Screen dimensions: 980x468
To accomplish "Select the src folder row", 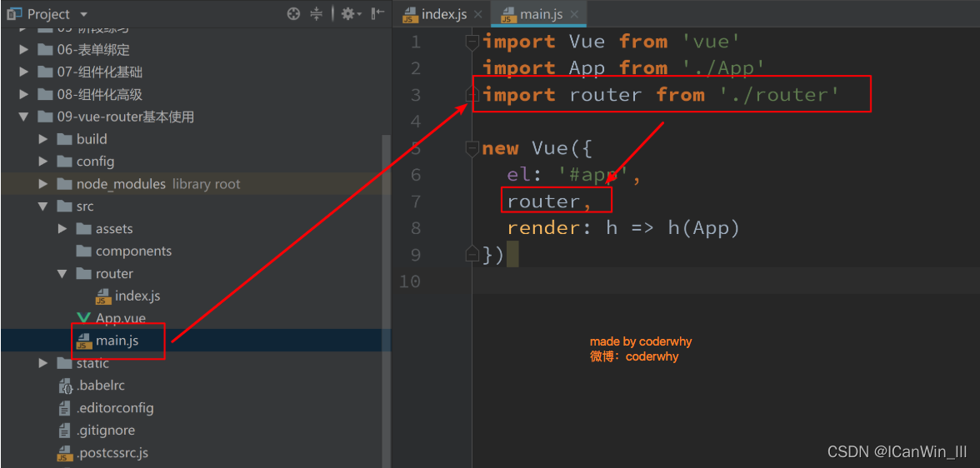I will click(x=196, y=207).
